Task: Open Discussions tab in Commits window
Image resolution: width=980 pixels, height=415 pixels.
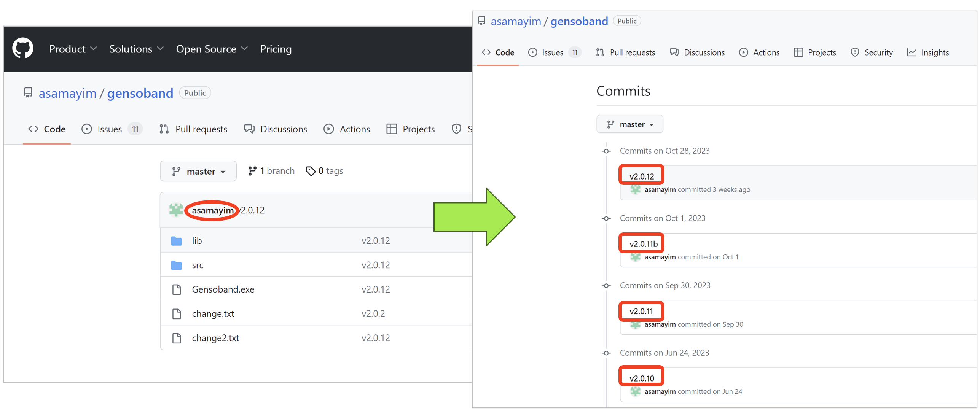Action: click(697, 52)
